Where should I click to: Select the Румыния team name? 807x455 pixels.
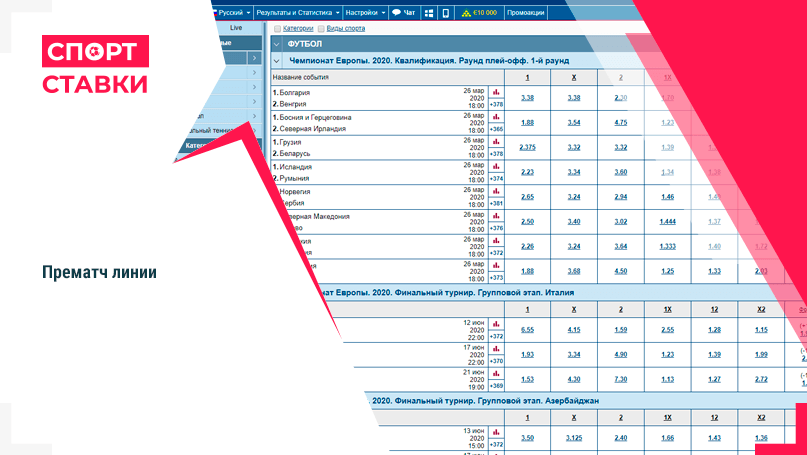pos(294,179)
